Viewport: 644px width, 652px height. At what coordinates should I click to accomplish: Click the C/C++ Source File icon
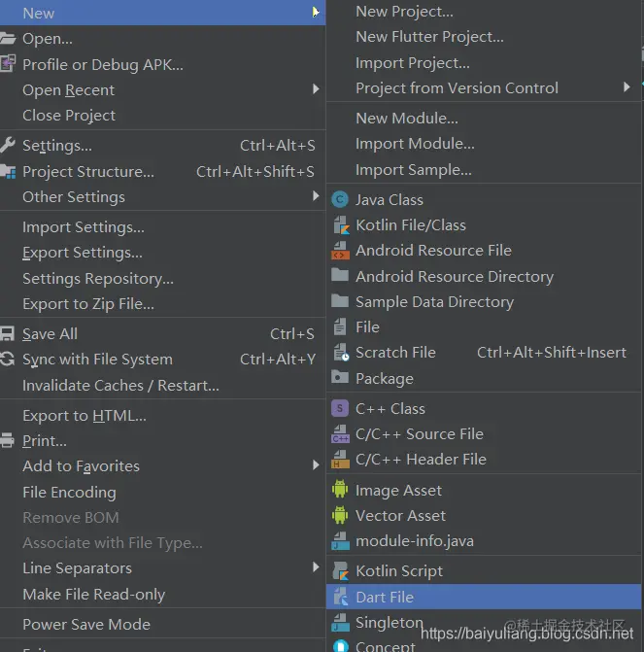pyautogui.click(x=340, y=433)
